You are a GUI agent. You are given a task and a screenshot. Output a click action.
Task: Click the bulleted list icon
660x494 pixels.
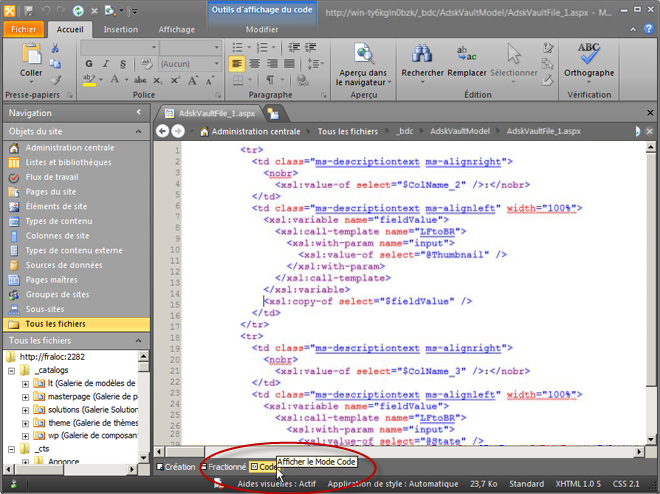(x=238, y=48)
